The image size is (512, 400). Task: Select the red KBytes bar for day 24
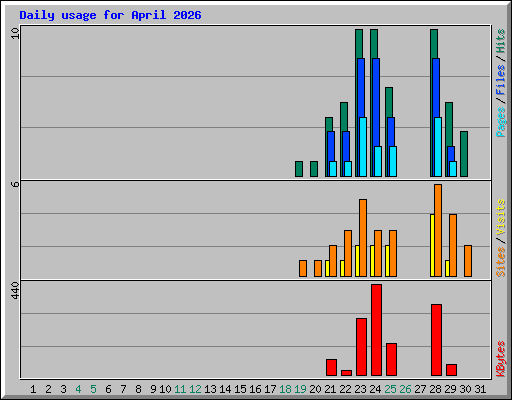pos(376,330)
